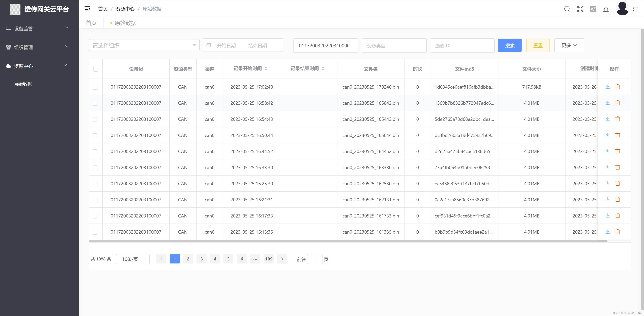Open notifications bell icon
This screenshot has width=644, height=316.
coord(606,10)
